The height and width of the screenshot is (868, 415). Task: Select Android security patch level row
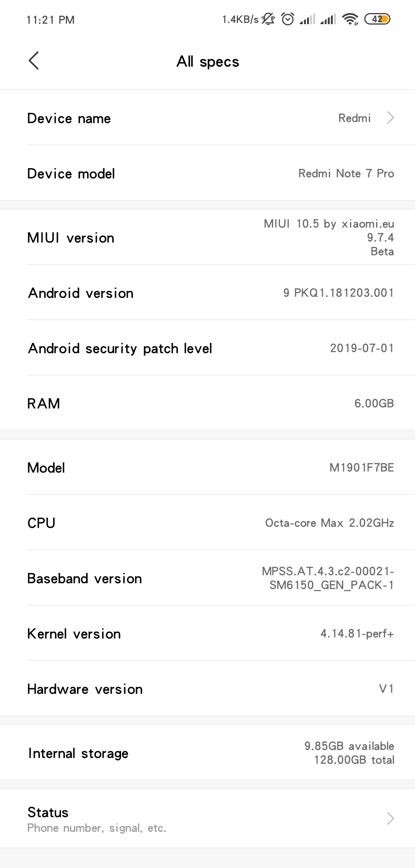point(207,348)
